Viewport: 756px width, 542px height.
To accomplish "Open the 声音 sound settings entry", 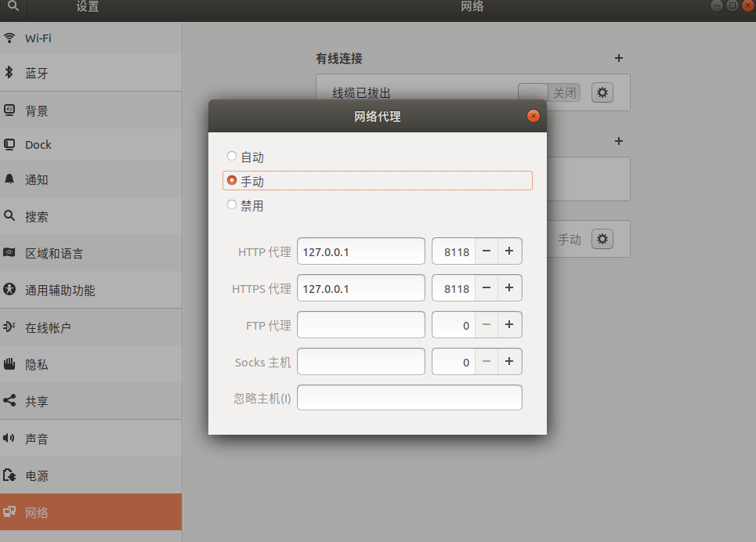I will point(91,439).
